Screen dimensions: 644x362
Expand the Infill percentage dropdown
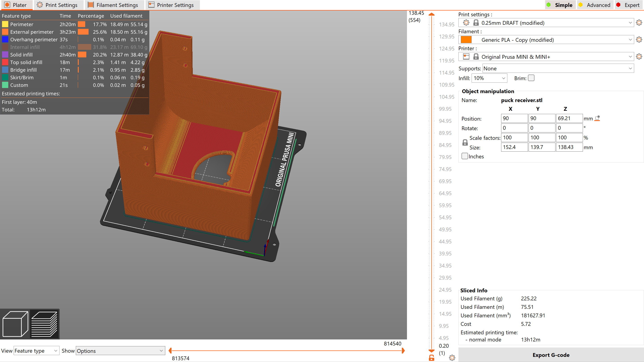tap(489, 78)
